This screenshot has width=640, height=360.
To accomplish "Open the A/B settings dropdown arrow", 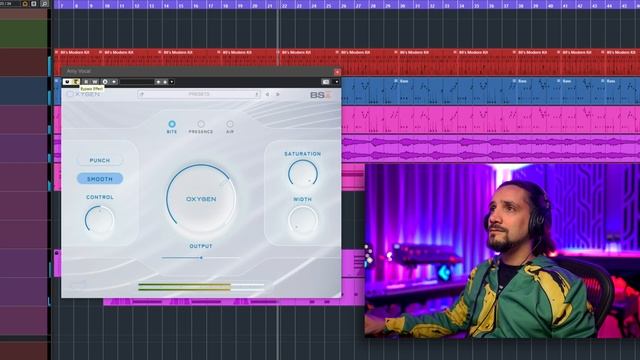I will [x=114, y=82].
